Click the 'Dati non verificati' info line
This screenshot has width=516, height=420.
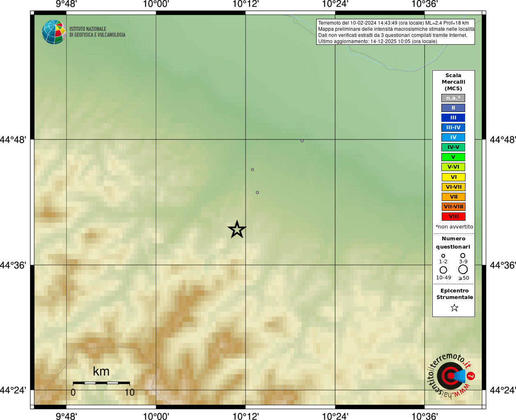393,35
